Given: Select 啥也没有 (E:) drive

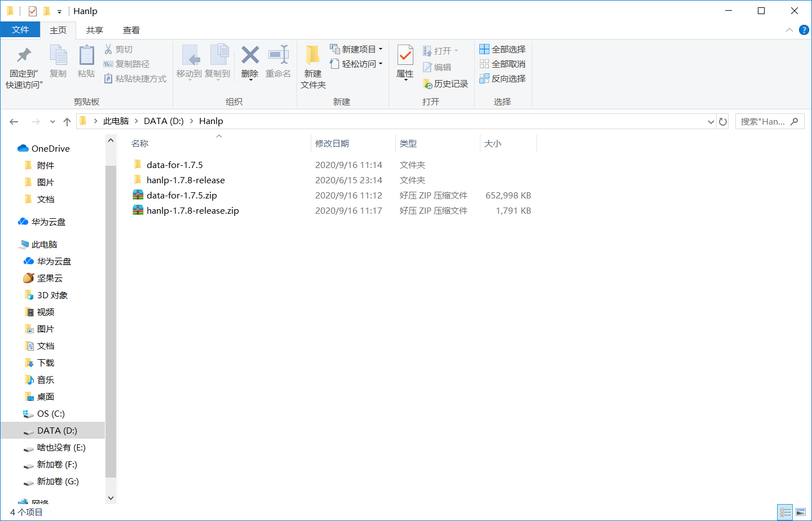Looking at the screenshot, I should pos(61,447).
